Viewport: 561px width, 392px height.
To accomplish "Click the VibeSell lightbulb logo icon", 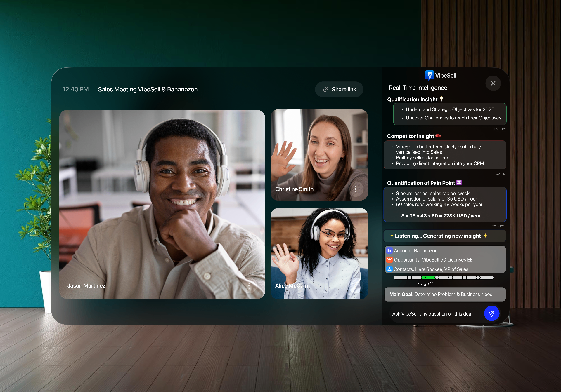I will (x=429, y=75).
